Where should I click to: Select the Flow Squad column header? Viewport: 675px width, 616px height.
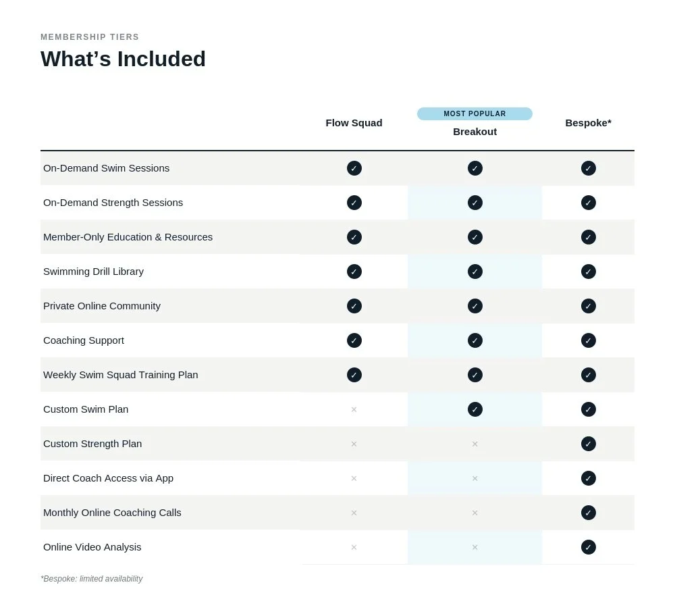pos(354,123)
